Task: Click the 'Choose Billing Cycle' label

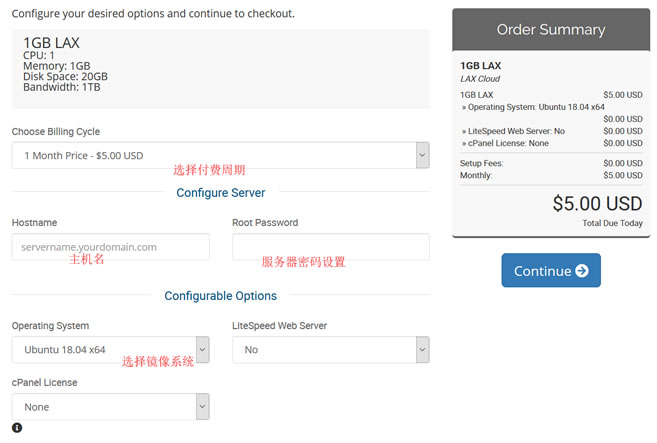Action: (x=56, y=132)
